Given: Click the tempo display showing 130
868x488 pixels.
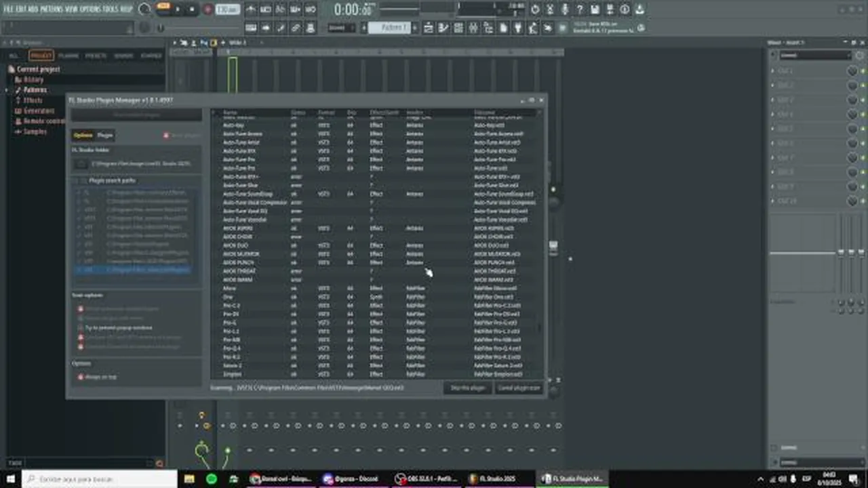Looking at the screenshot, I should (x=227, y=10).
